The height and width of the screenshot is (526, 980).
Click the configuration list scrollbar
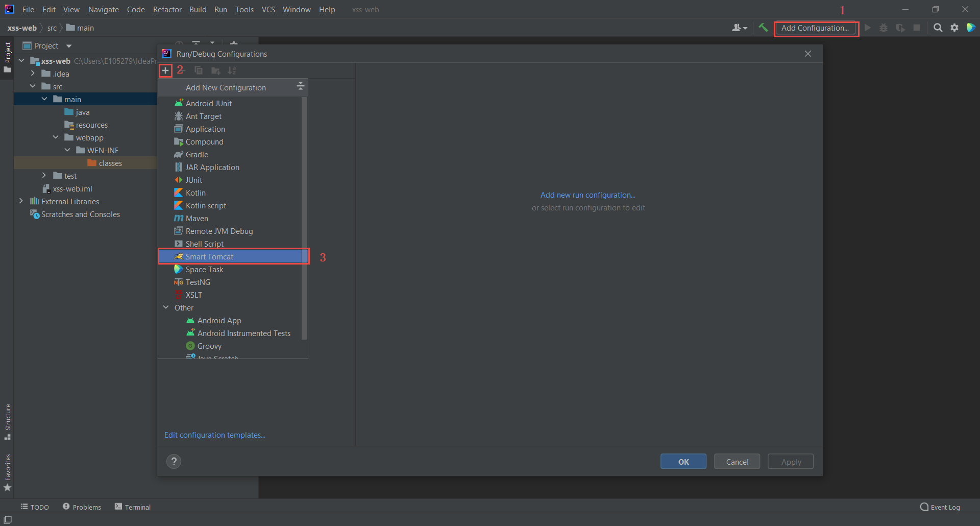tap(305, 218)
